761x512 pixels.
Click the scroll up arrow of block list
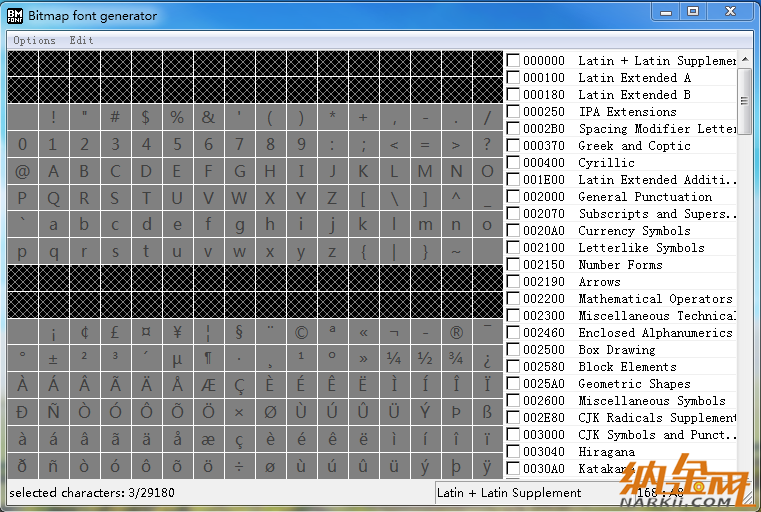745,59
